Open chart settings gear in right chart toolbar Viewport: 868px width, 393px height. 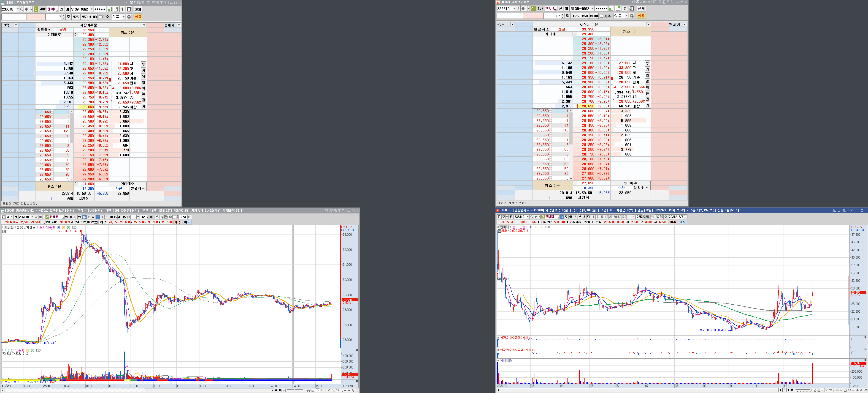pyautogui.click(x=665, y=217)
